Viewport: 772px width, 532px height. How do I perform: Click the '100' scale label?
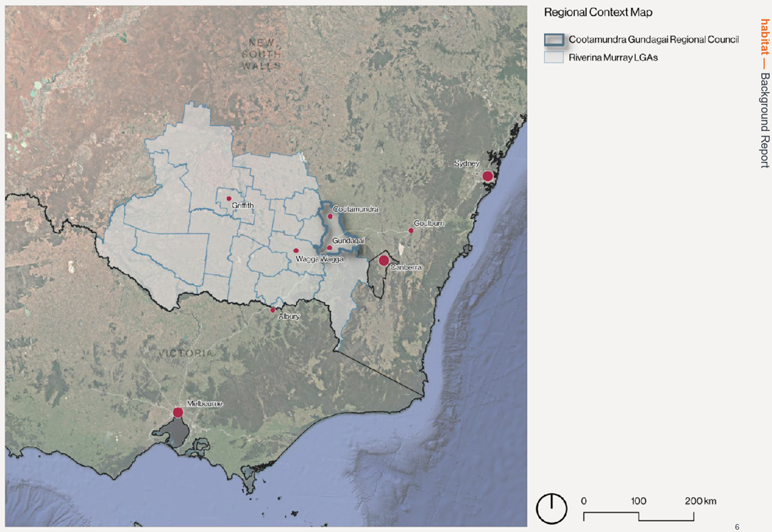(x=639, y=501)
